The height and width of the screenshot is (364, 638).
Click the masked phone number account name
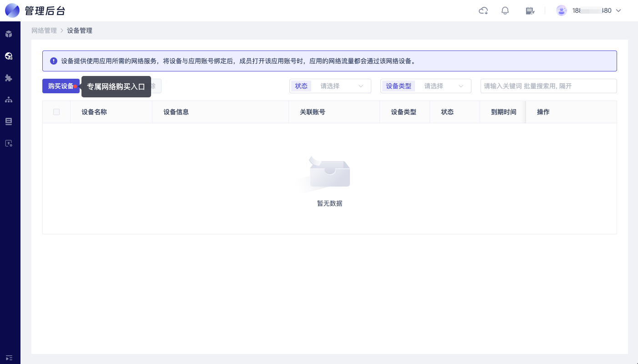pos(592,10)
